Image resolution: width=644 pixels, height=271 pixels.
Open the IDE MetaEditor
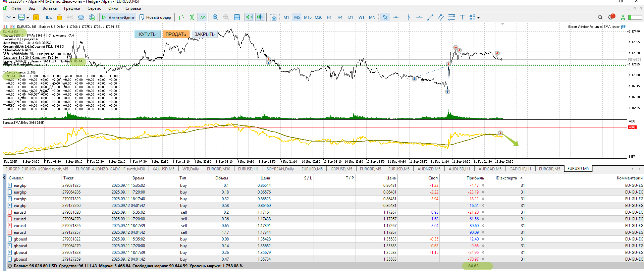click(x=49, y=17)
